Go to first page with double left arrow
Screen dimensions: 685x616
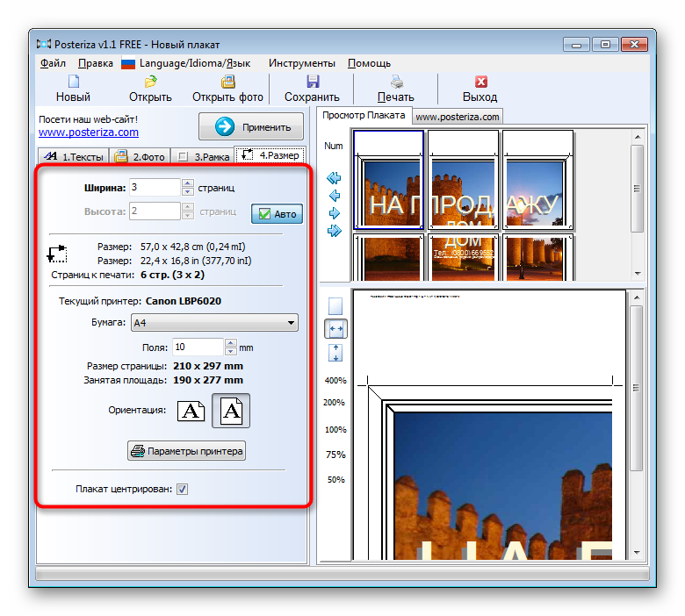pos(334,178)
